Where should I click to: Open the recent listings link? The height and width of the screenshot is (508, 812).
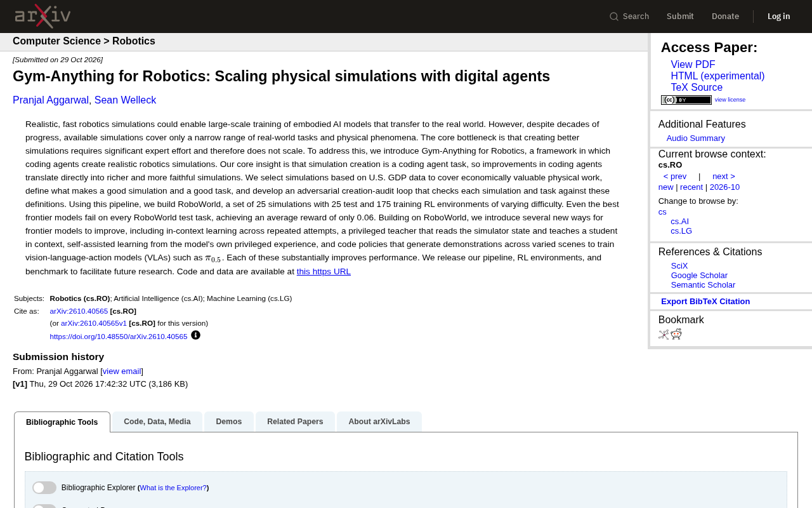(691, 187)
